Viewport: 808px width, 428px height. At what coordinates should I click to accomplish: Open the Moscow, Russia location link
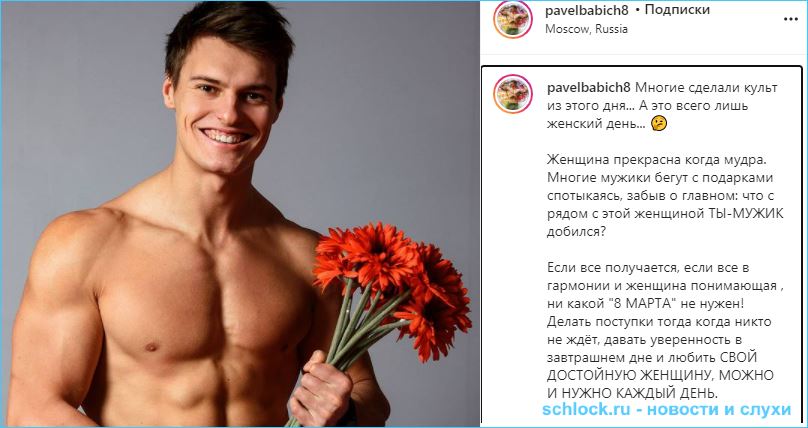click(586, 29)
